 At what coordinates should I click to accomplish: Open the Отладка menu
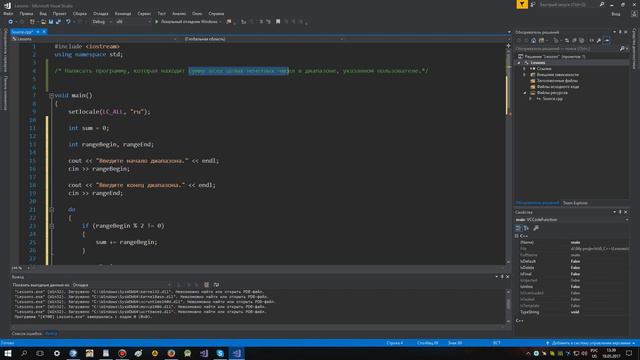100,13
